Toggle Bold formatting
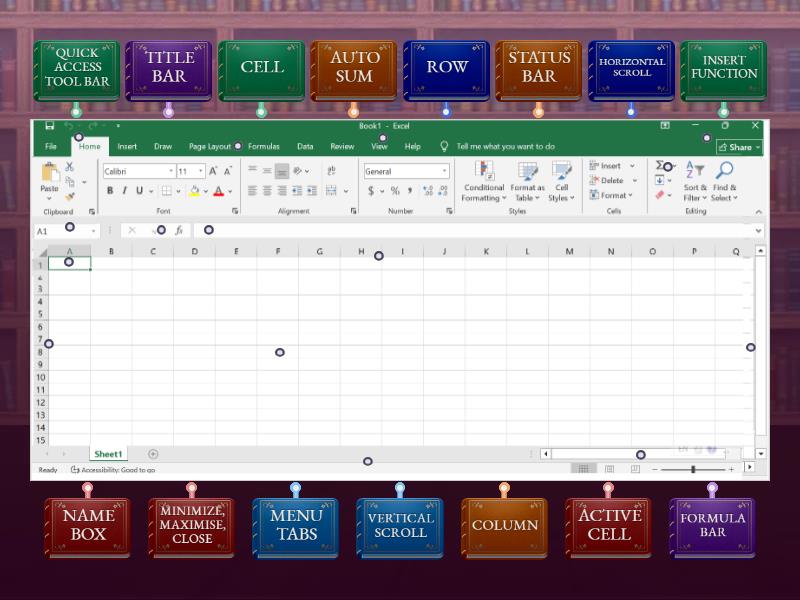Viewport: 800px width, 600px height. tap(110, 191)
